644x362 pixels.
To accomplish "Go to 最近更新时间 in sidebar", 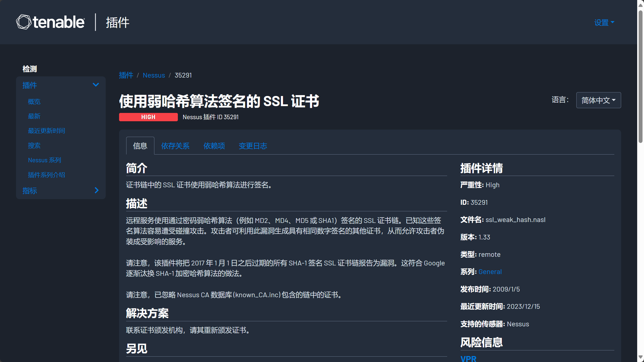I will click(x=46, y=131).
